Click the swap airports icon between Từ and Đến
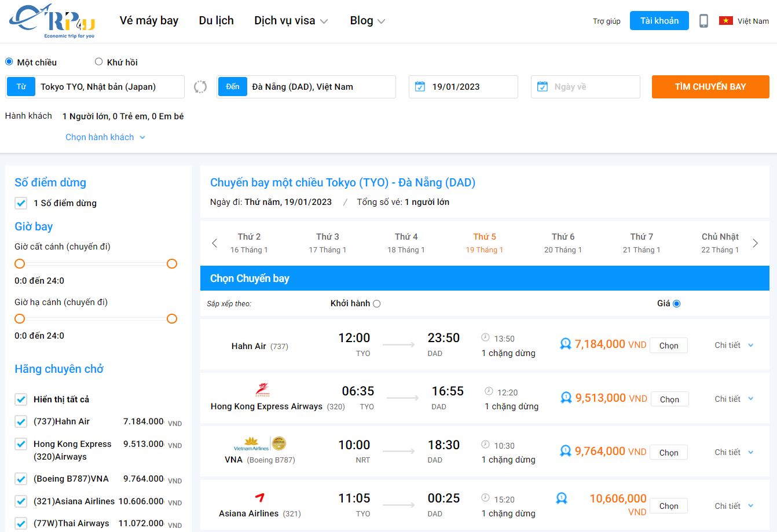Viewport: 777px width, 532px height. [x=200, y=86]
